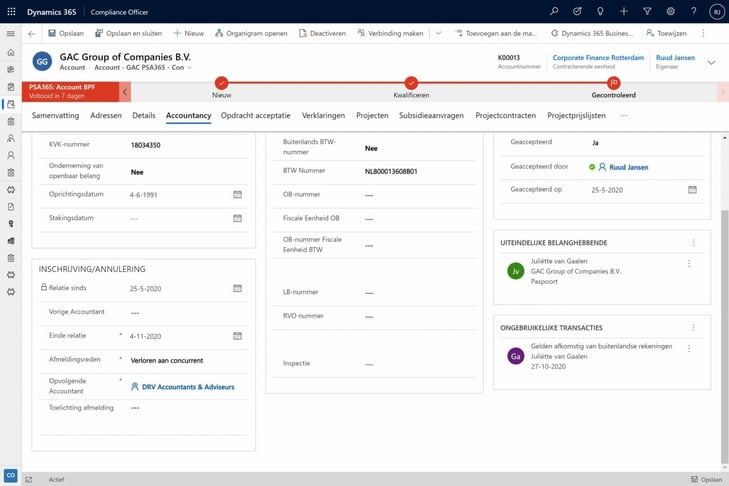729x486 pixels.
Task: Click the GG account avatar circle
Action: 42,61
